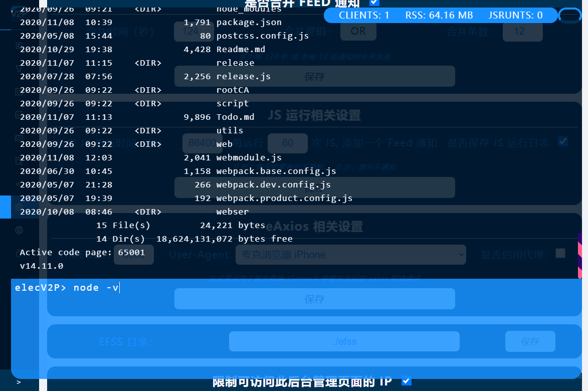
Task: Click rootCA directory in terminal listing
Action: [233, 90]
